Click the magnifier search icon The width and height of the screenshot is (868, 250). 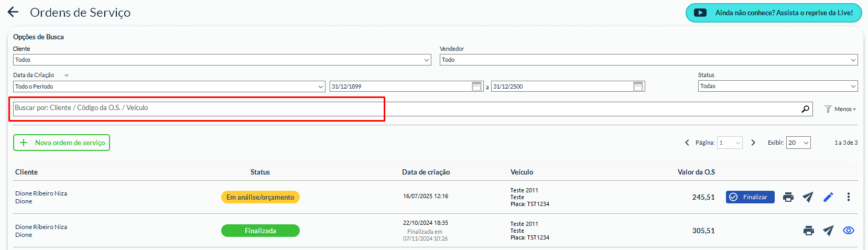[805, 109]
